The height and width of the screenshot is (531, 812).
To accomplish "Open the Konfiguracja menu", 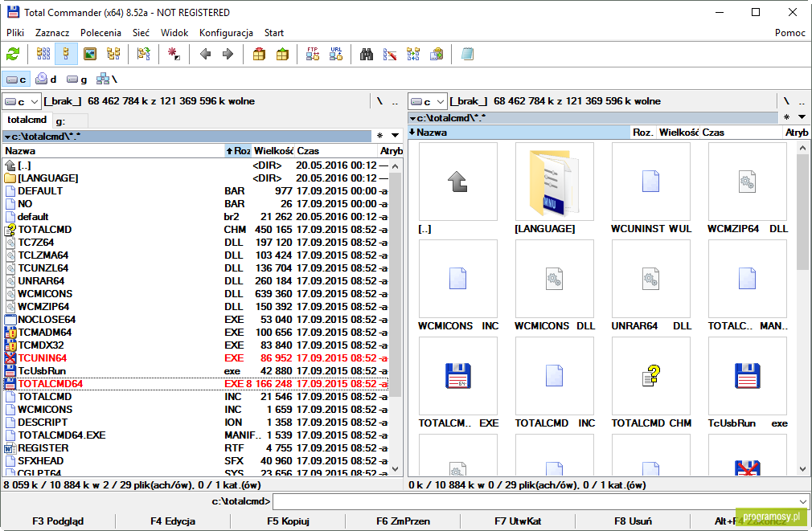I will 226,33.
